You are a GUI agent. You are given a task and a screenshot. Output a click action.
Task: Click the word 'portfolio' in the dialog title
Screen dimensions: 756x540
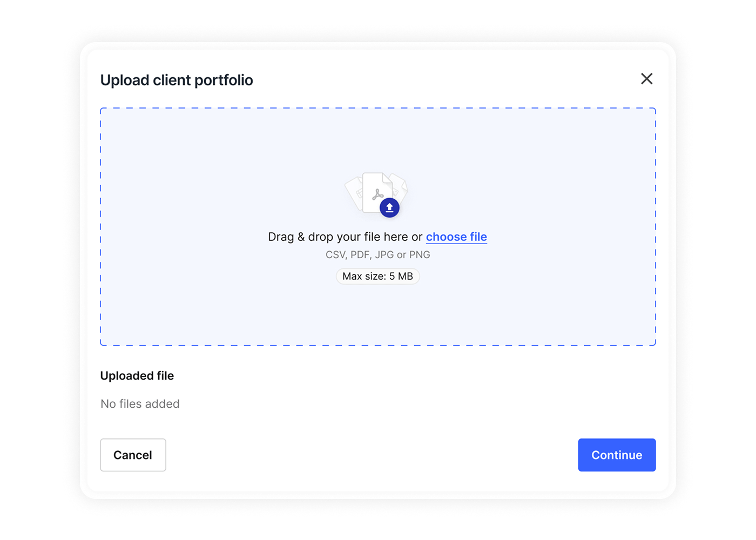[x=224, y=80]
